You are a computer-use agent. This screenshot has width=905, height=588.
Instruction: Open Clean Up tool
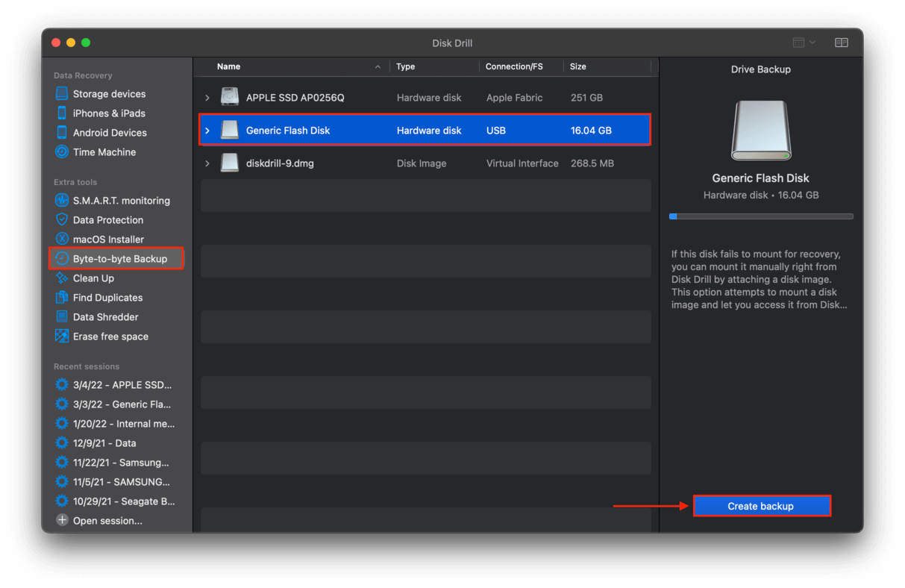coord(93,278)
